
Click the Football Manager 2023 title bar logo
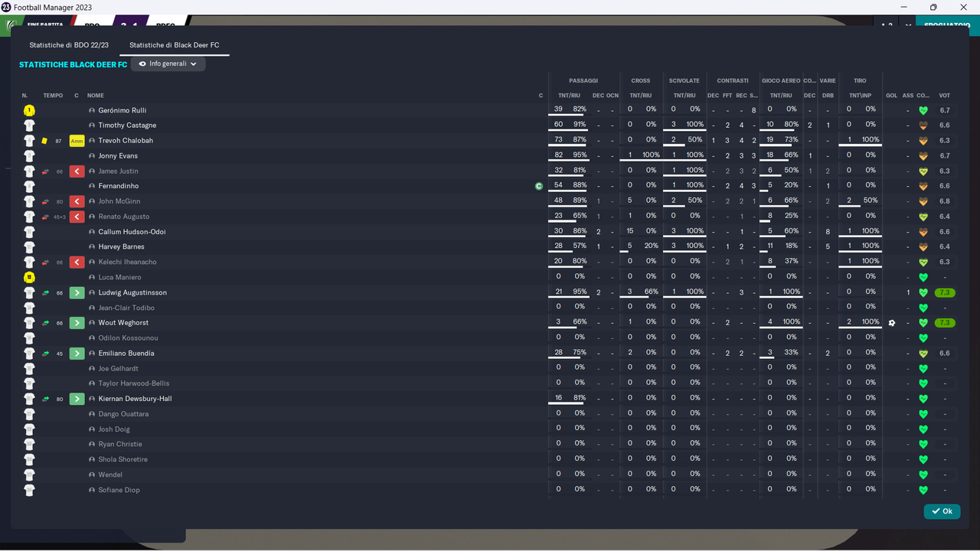coord(6,7)
